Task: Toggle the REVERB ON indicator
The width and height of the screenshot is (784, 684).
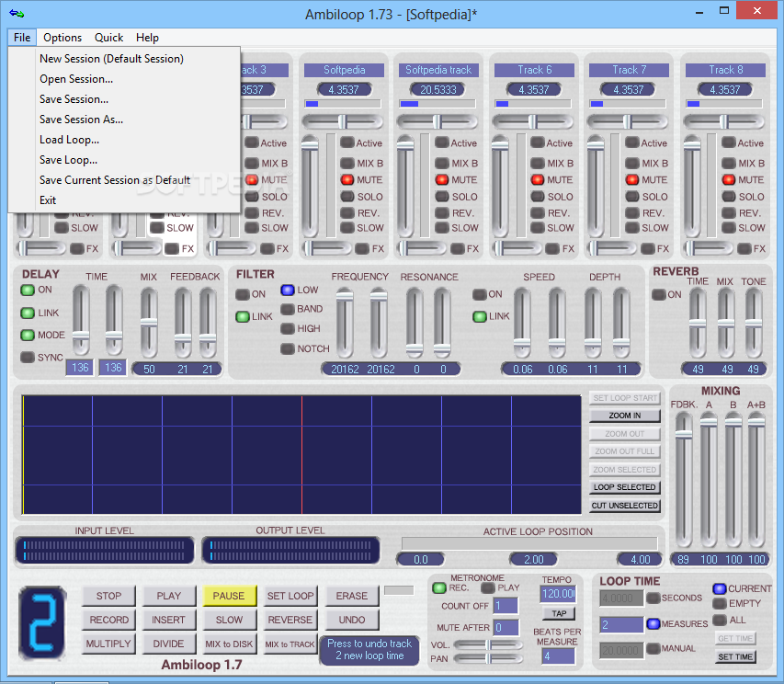Action: (658, 294)
